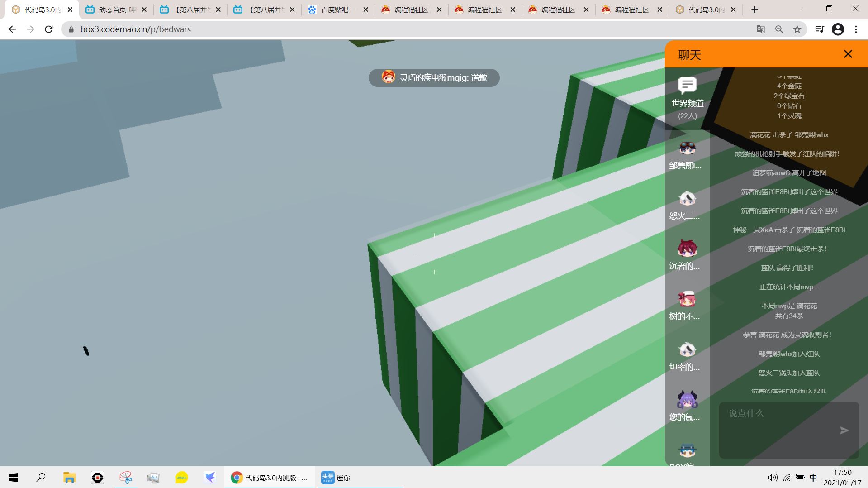Switch to the inactive 代码岛3.0内 tab
Screen dimensions: 868x488
(705, 10)
